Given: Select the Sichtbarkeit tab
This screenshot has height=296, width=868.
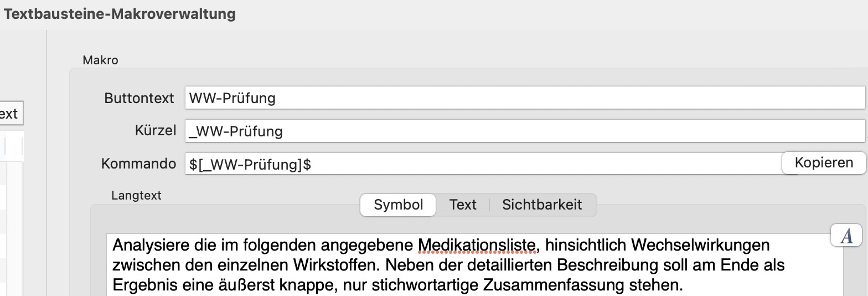Looking at the screenshot, I should click(x=542, y=205).
